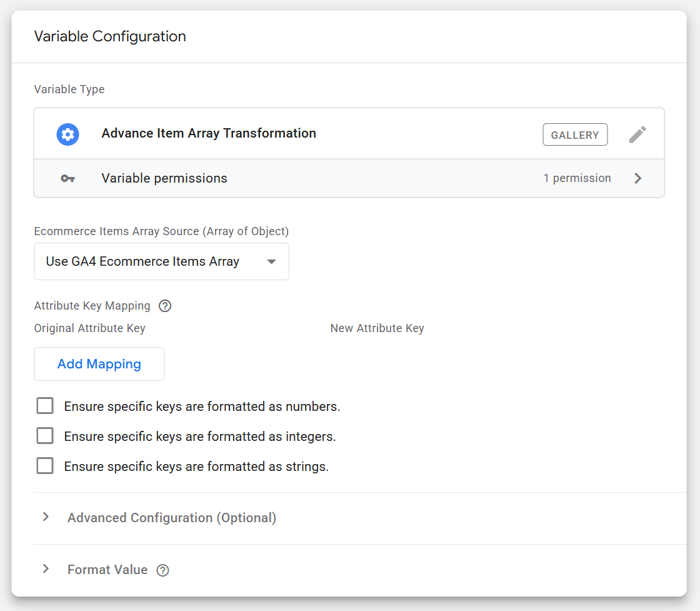Open the Attribute Key Mapping help tooltip
This screenshot has height=611, width=700.
point(165,306)
